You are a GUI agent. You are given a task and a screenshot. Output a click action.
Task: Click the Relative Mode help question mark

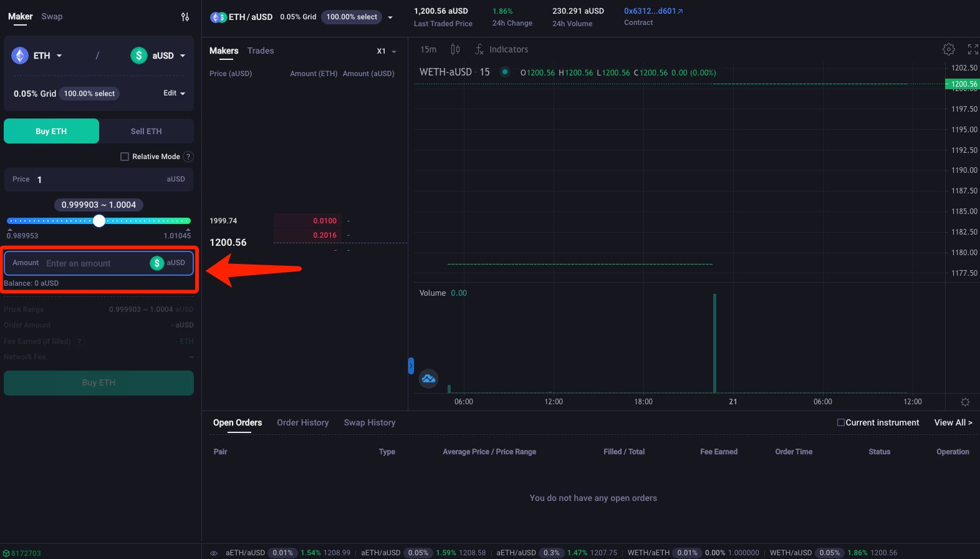188,157
